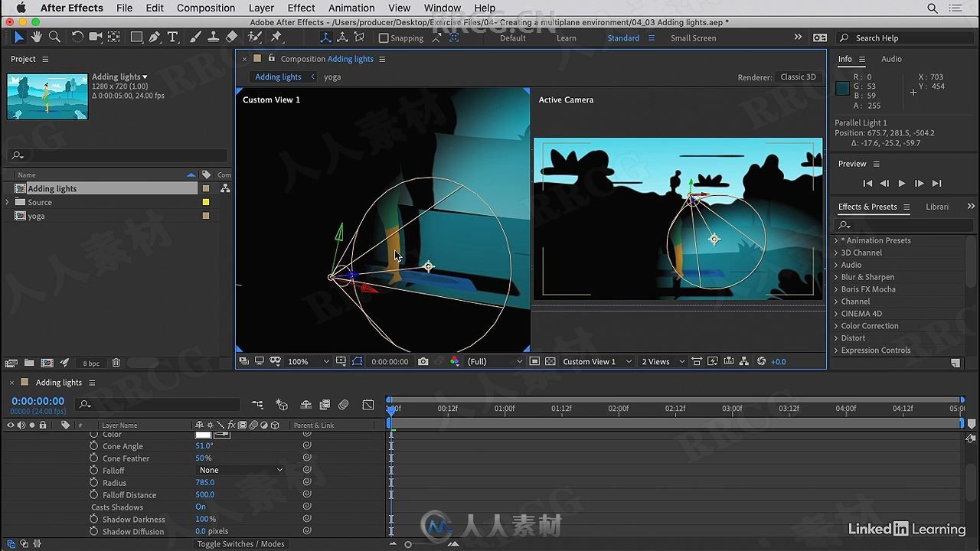Delete selected project item trash icon

116,363
